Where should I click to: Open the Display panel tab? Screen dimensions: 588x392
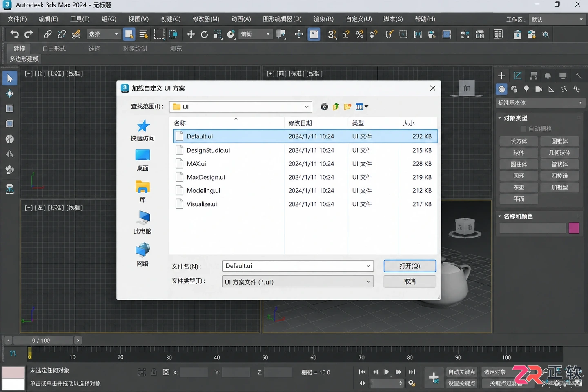click(563, 76)
